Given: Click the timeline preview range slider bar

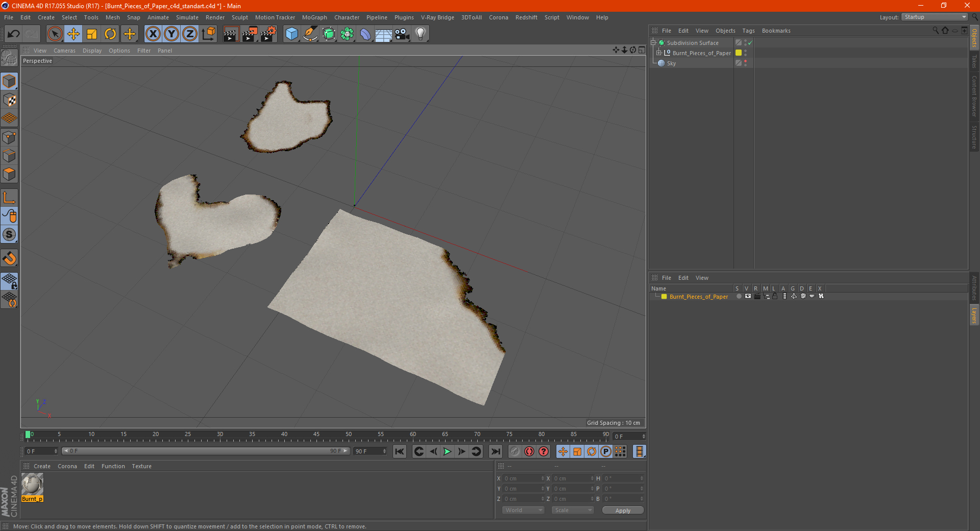Looking at the screenshot, I should pyautogui.click(x=206, y=451).
